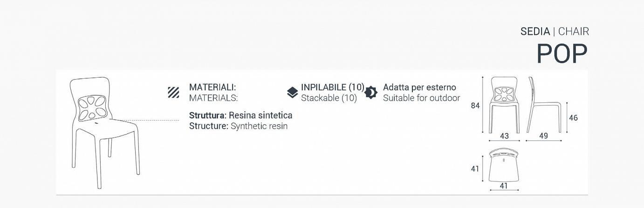Click Struttura: Resina sintetica line

click(241, 115)
